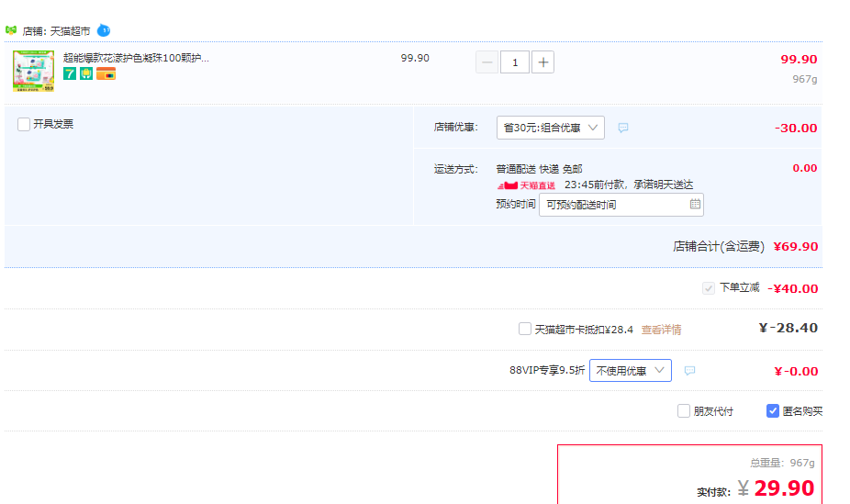The width and height of the screenshot is (850, 504).
Task: Click the orange credit card badge
Action: pyautogui.click(x=106, y=73)
